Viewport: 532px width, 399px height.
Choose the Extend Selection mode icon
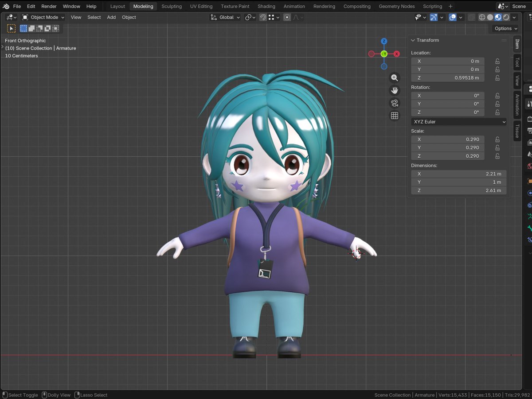tap(32, 28)
